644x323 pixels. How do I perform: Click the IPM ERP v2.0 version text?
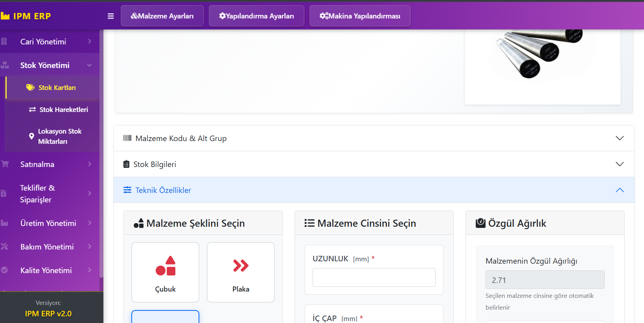(x=48, y=314)
